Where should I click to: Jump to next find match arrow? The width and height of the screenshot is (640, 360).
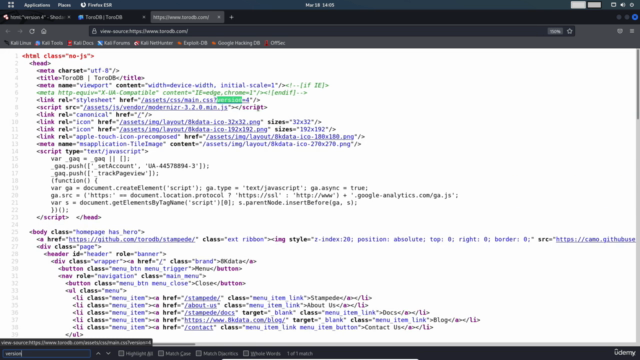(x=108, y=353)
